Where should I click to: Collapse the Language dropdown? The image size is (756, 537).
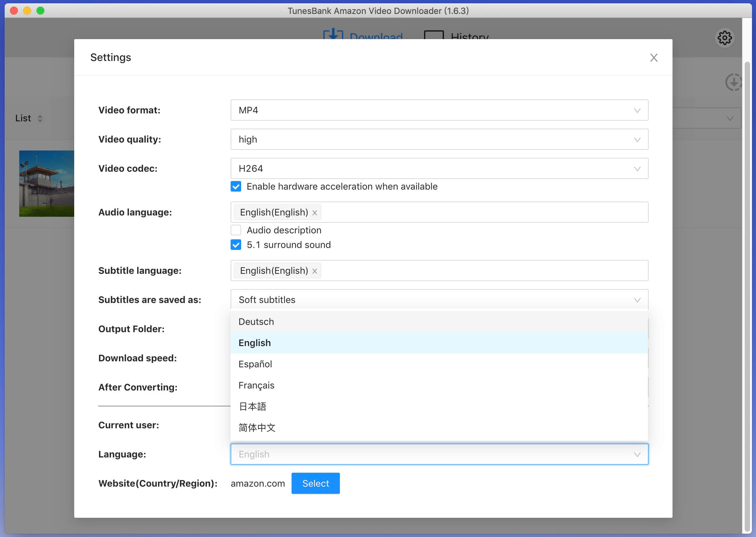439,454
